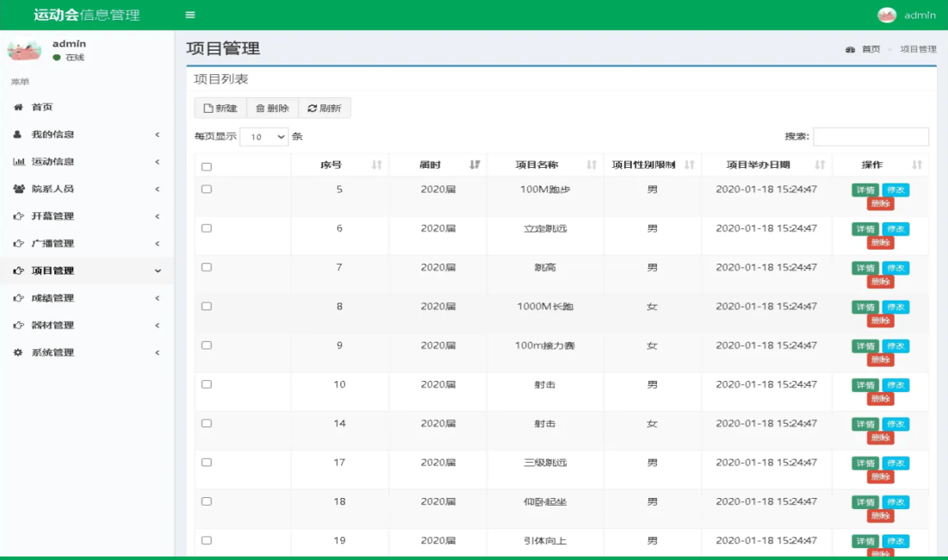Image resolution: width=948 pixels, height=560 pixels.
Task: Click the pointing hand icon beside 项目管理
Action: click(x=19, y=271)
